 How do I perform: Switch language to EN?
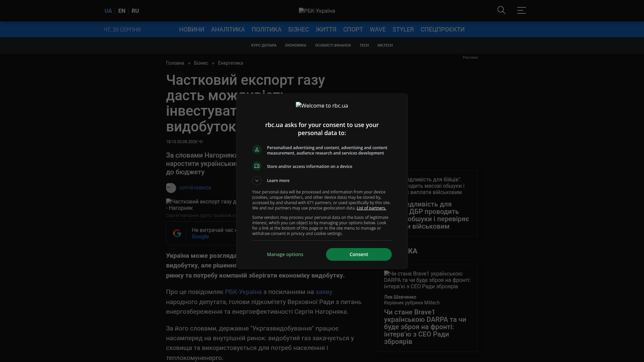tap(122, 11)
